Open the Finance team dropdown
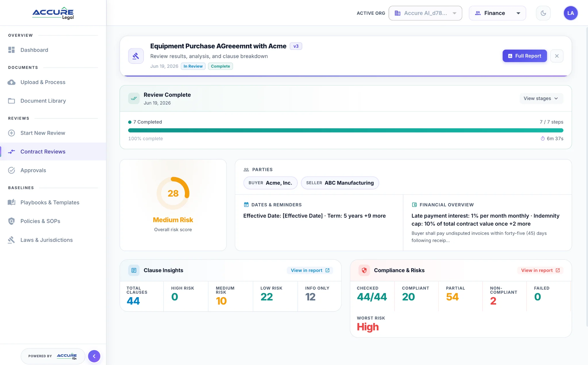Screen dimensions: 588x365 click(497, 13)
